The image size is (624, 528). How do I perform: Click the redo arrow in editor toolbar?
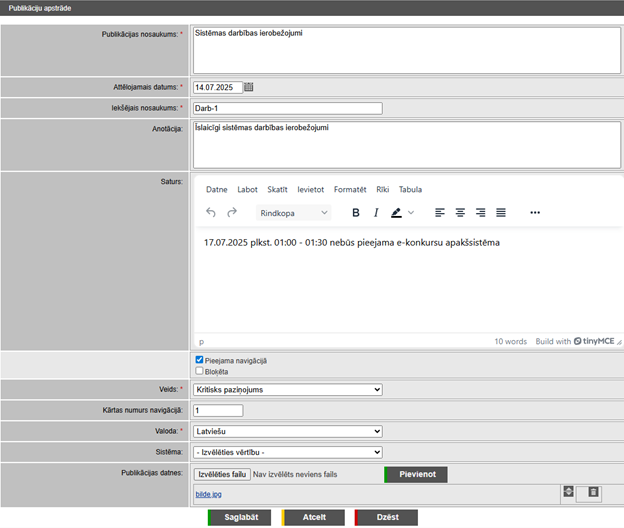232,212
